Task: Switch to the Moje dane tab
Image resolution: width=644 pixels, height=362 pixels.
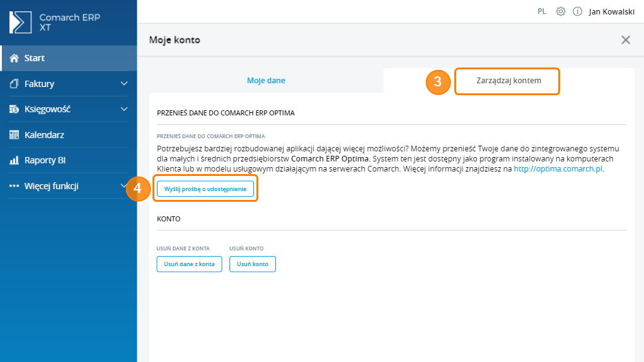Action: (x=266, y=81)
